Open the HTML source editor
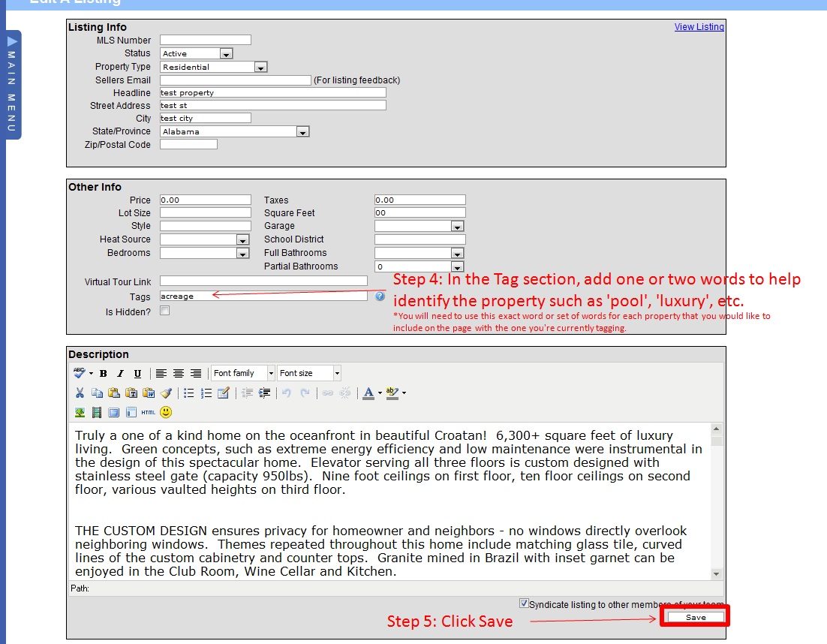The height and width of the screenshot is (644, 827). pyautogui.click(x=148, y=413)
